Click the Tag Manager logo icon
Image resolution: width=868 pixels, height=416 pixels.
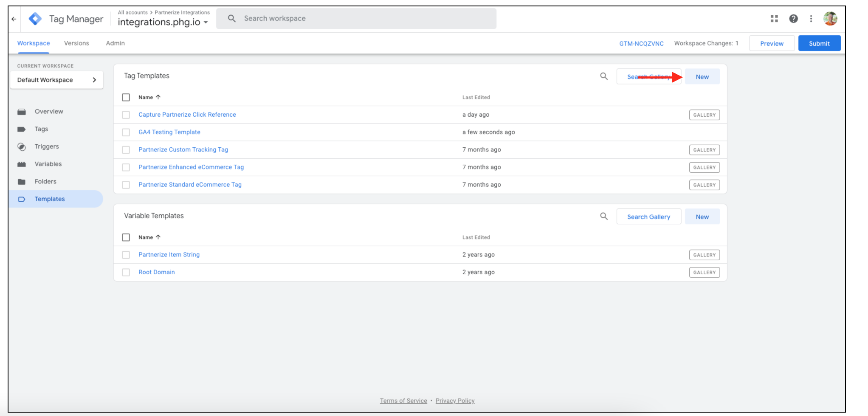(x=35, y=19)
